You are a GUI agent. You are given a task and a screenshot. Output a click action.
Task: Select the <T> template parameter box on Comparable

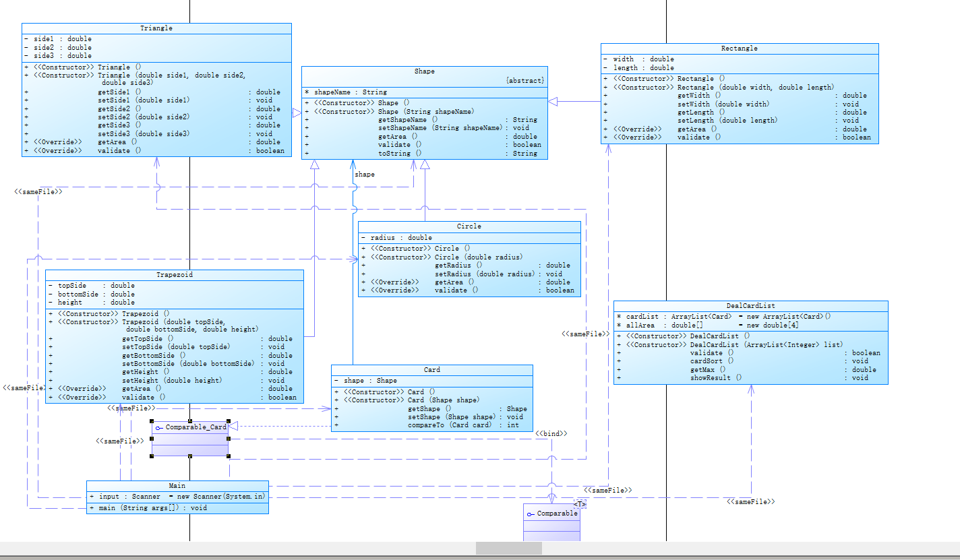click(x=580, y=504)
